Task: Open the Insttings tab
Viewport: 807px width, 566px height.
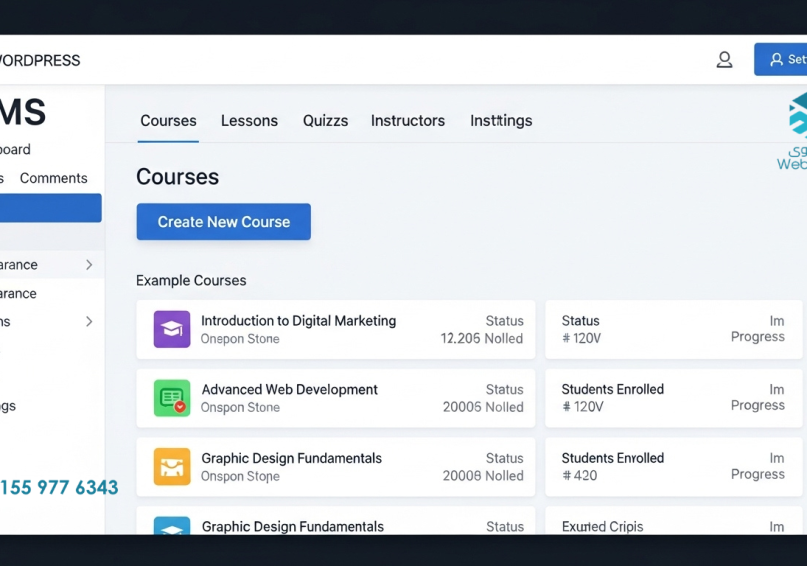Action: [501, 121]
